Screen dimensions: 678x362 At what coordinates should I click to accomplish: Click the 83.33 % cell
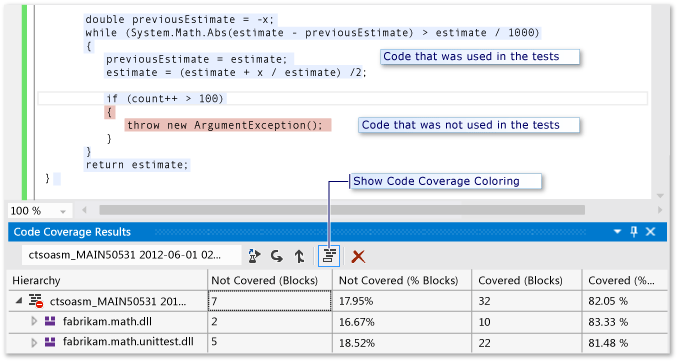[625, 322]
